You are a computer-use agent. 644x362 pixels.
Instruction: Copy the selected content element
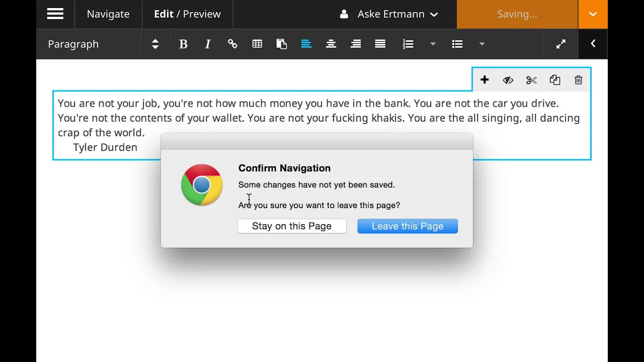pyautogui.click(x=555, y=80)
